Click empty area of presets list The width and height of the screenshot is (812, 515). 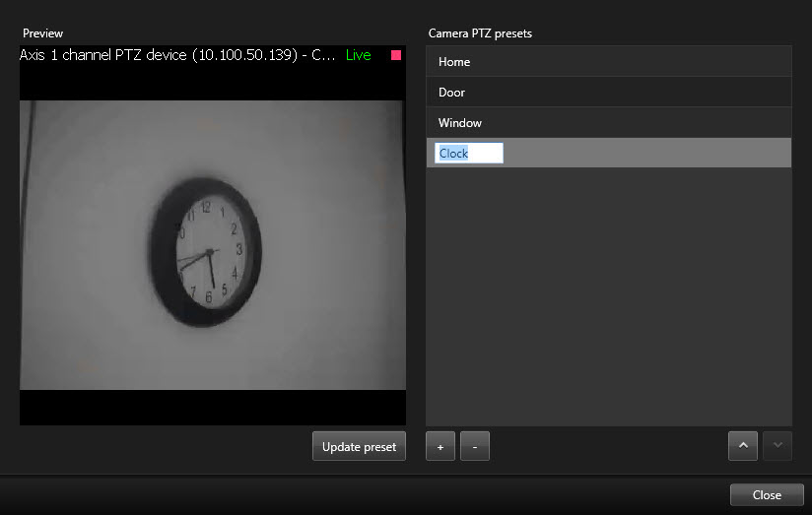tap(608, 295)
